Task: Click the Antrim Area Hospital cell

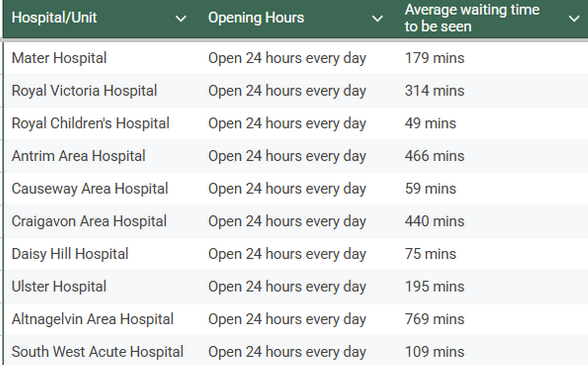Action: pyautogui.click(x=78, y=156)
